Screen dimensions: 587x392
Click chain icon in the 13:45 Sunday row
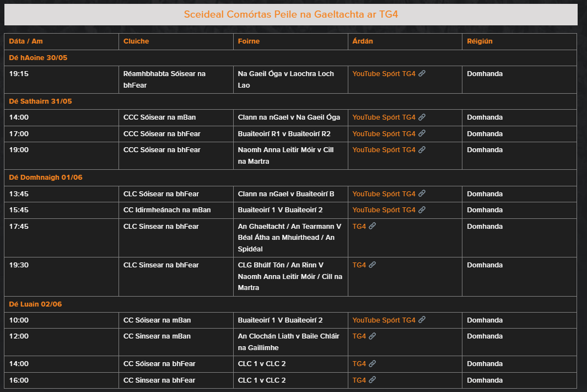pyautogui.click(x=422, y=194)
